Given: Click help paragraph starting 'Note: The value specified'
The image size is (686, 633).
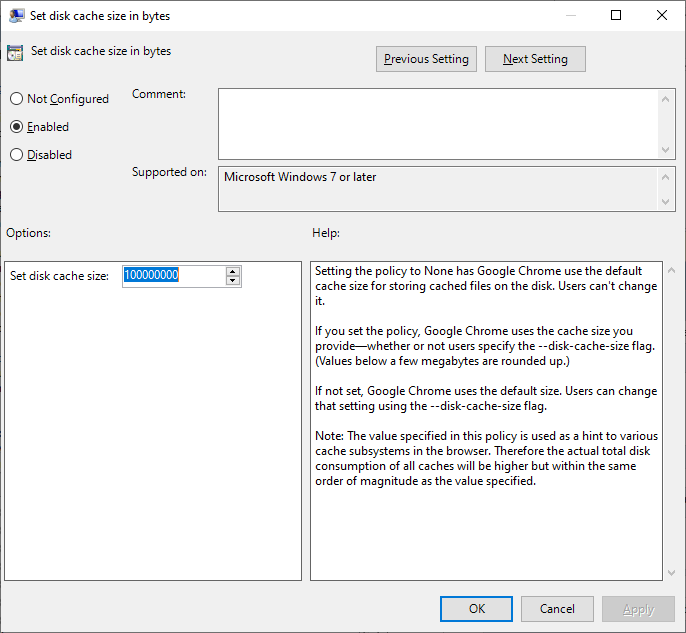Looking at the screenshot, I should [x=486, y=458].
